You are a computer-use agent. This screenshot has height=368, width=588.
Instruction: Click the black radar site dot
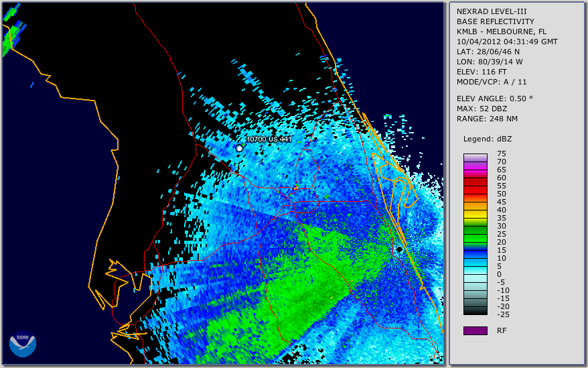pos(400,249)
